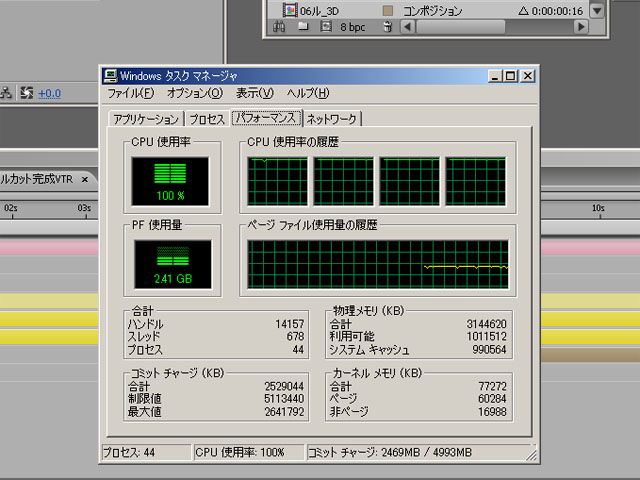
Task: Click the プロセス value 44 in totals
Action: tap(298, 349)
